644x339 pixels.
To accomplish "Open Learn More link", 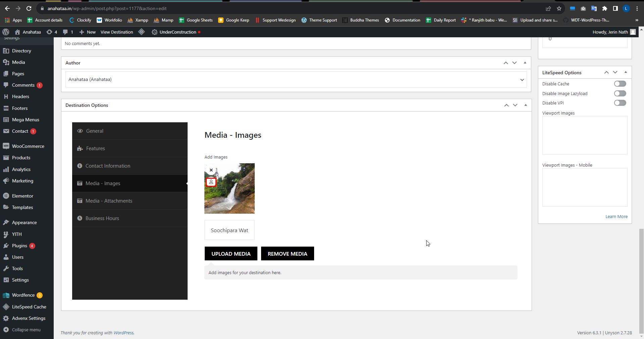I will click(x=616, y=217).
